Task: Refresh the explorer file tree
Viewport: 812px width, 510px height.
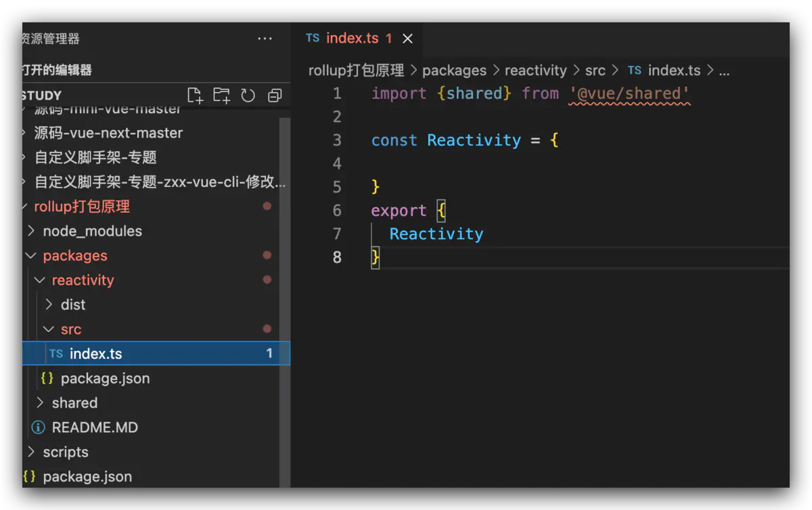Action: coord(248,95)
